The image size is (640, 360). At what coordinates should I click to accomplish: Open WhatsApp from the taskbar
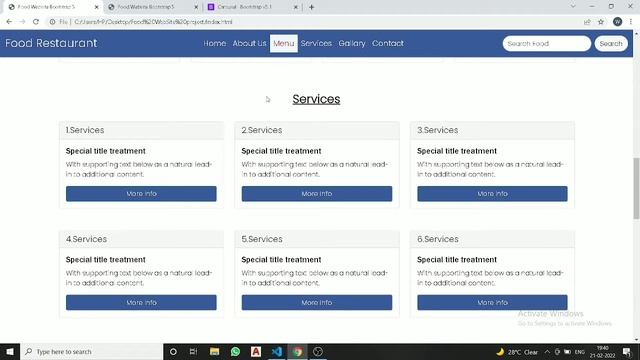[235, 351]
